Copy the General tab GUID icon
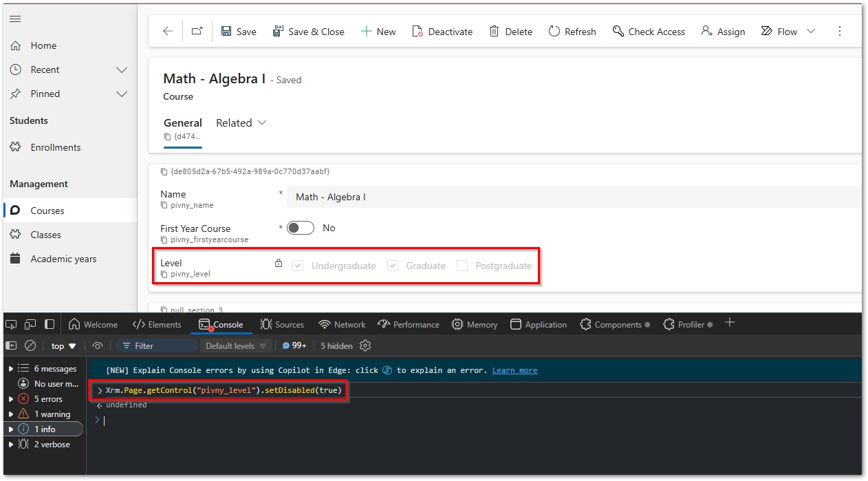The image size is (868, 481). [x=167, y=136]
